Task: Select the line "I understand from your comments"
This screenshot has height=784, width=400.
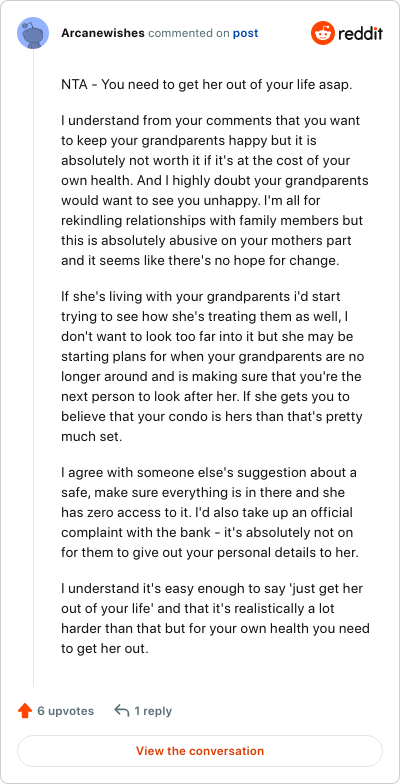Action: pos(210,121)
